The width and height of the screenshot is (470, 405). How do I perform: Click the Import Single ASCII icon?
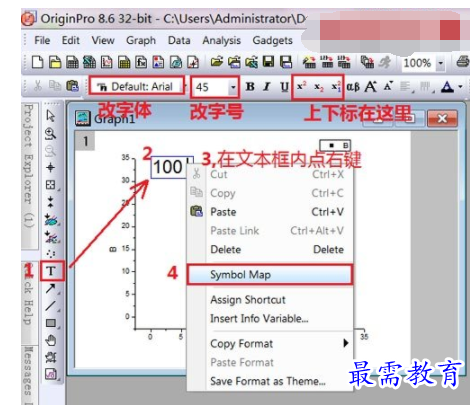[x=327, y=62]
